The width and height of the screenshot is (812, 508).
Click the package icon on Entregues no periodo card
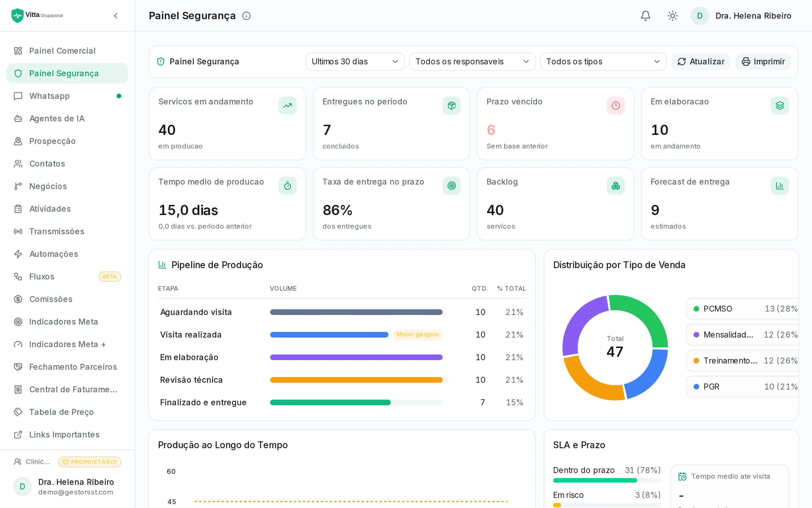451,106
